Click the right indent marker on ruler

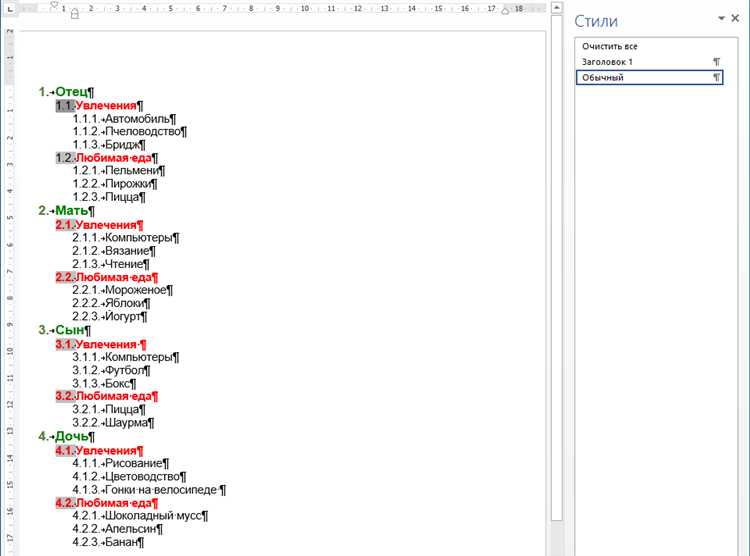(x=505, y=11)
